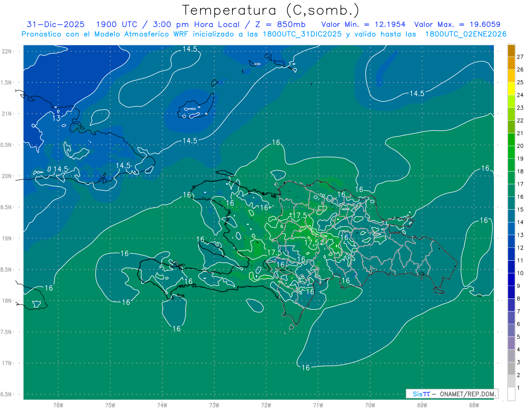The image size is (532, 411).
Task: Click the "Temperatura (C,somb.)" map title
Action: [x=270, y=10]
